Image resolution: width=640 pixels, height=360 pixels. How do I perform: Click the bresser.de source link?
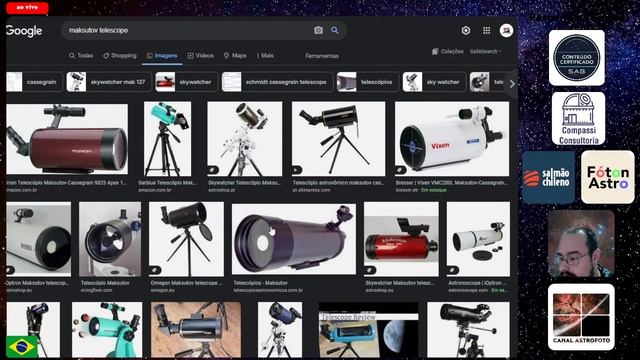(x=407, y=190)
